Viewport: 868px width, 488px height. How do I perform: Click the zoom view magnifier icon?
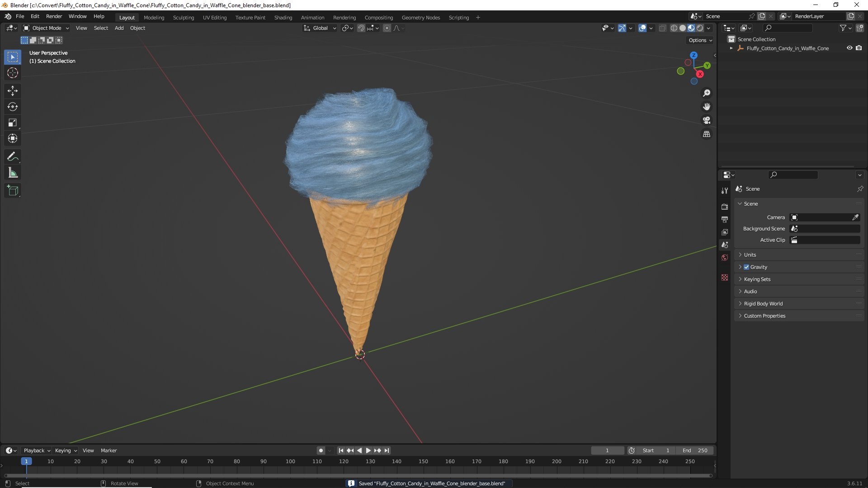point(707,93)
